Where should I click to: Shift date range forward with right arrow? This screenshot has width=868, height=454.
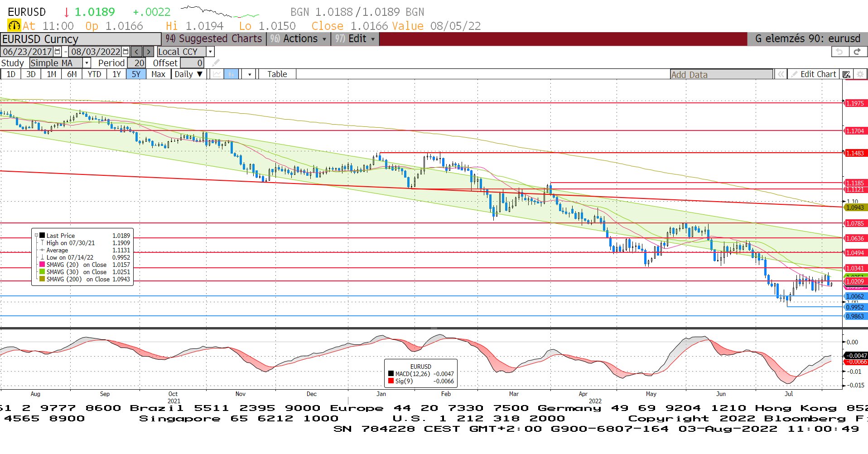(149, 52)
